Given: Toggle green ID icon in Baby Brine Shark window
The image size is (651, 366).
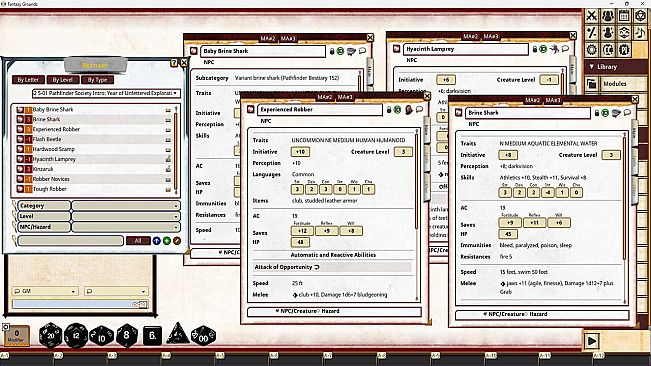Looking at the screenshot, I should [x=340, y=51].
